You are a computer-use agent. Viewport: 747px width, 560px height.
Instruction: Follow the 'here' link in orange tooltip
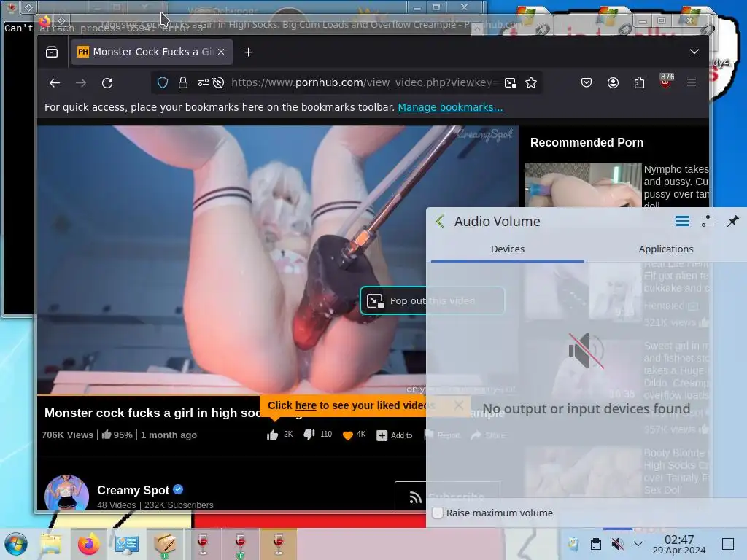[306, 405]
